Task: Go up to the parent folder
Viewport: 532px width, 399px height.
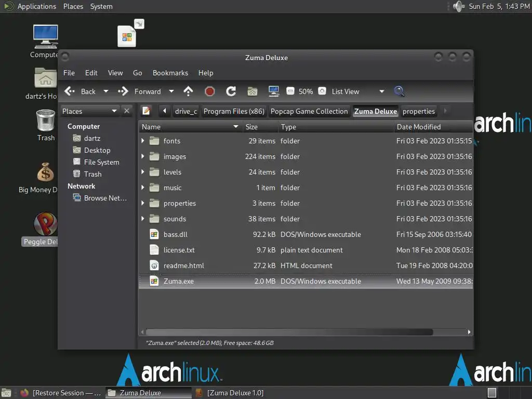Action: [x=188, y=91]
